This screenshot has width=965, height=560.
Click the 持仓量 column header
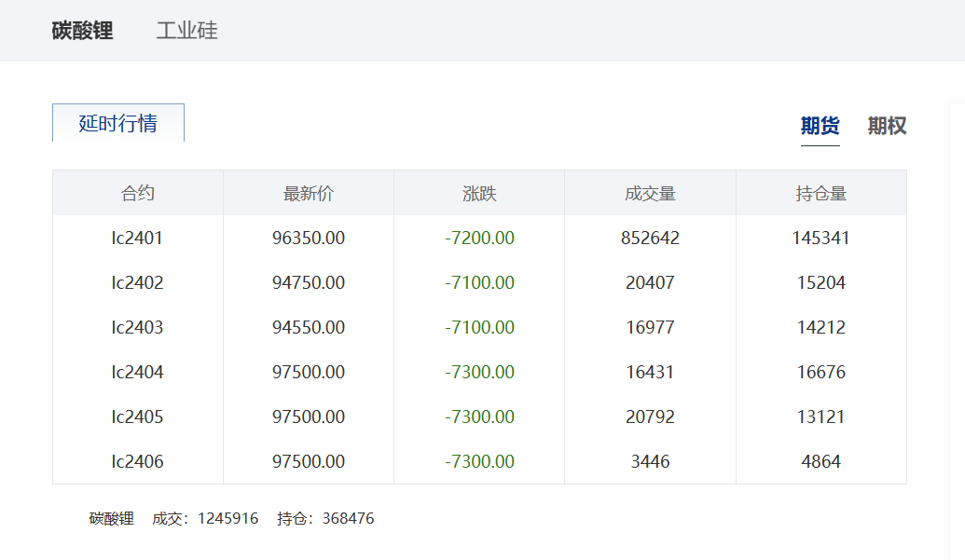click(820, 194)
